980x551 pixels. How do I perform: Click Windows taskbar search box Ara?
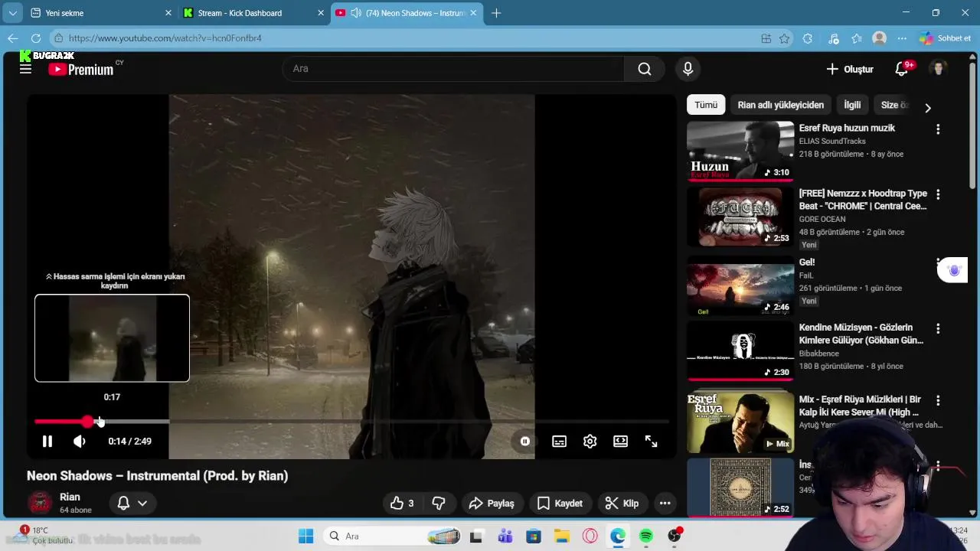point(392,536)
